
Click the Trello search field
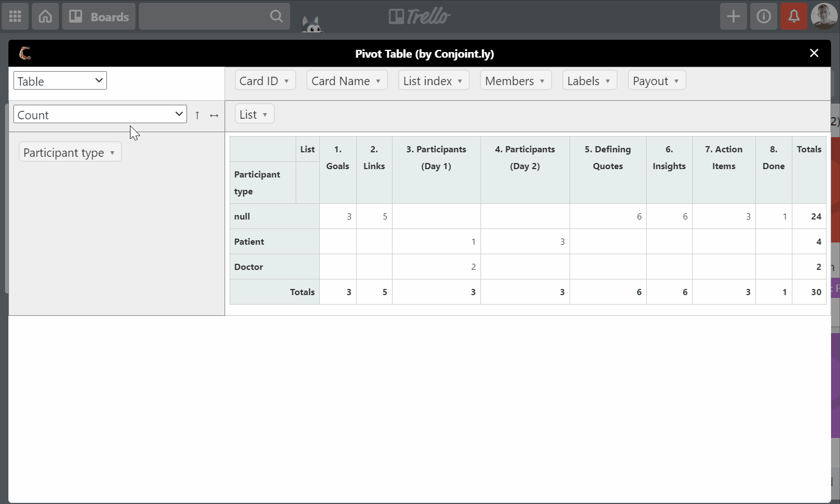point(214,16)
